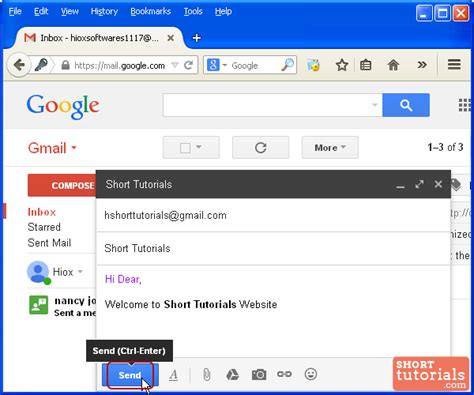Click the Hiox chat avatar
474x395 pixels.
point(38,272)
